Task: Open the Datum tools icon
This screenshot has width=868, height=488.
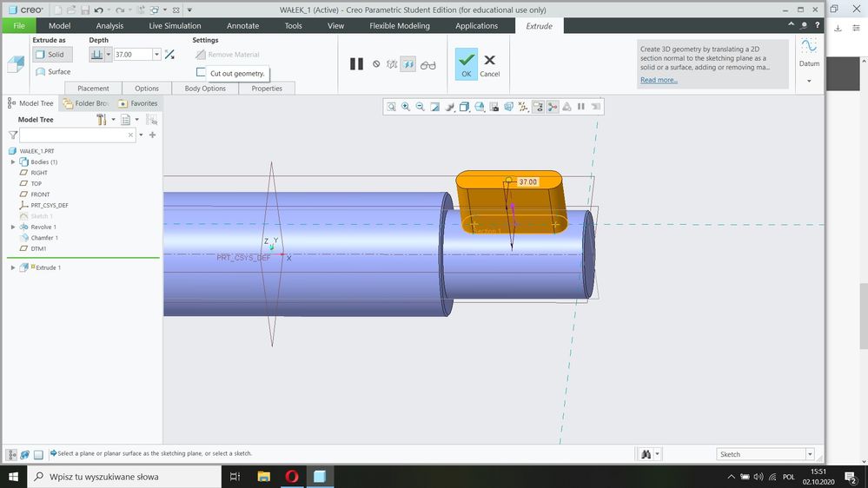Action: click(x=809, y=46)
